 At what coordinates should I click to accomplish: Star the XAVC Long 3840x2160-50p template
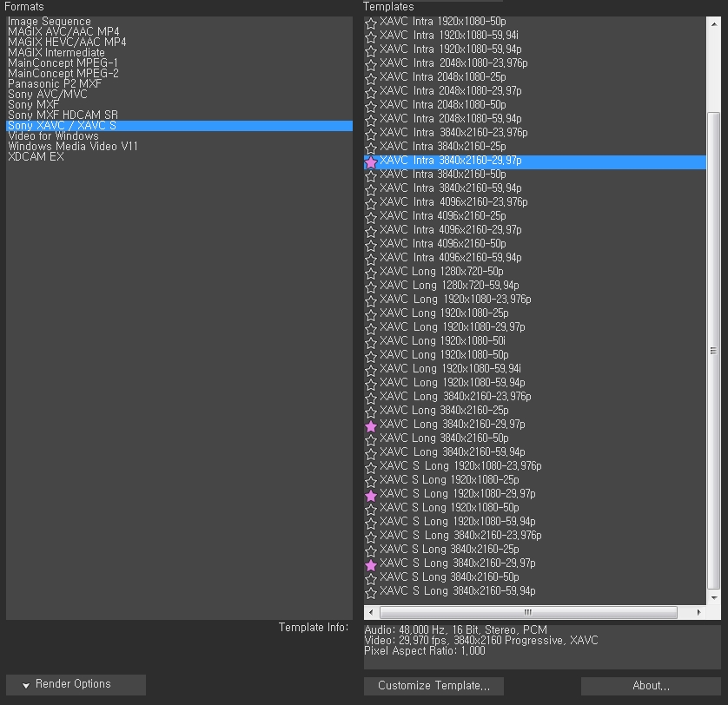point(370,440)
